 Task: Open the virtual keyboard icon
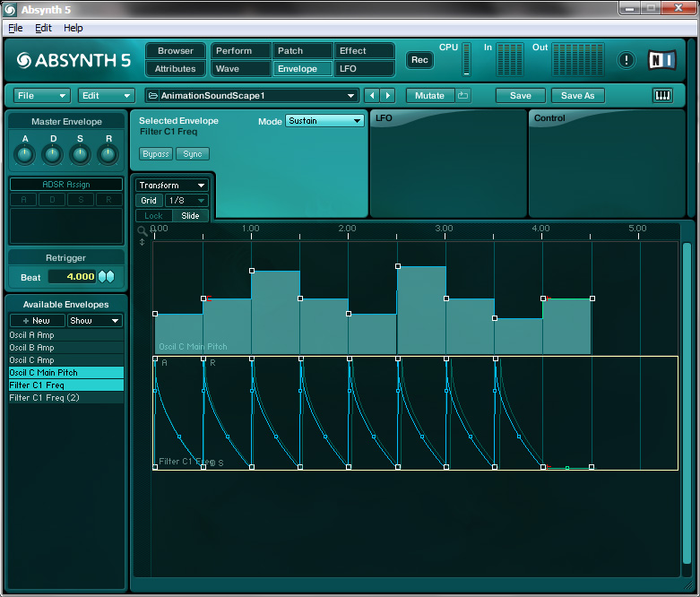662,96
